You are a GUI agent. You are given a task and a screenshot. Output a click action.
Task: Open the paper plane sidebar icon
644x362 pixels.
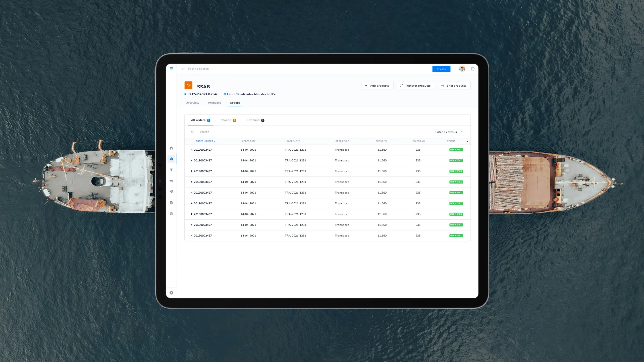tap(171, 192)
